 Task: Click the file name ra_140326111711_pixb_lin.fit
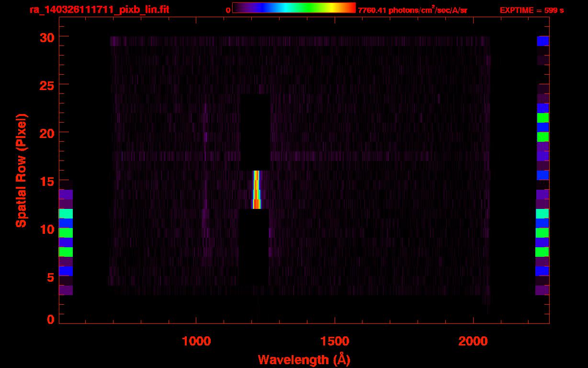tap(99, 10)
